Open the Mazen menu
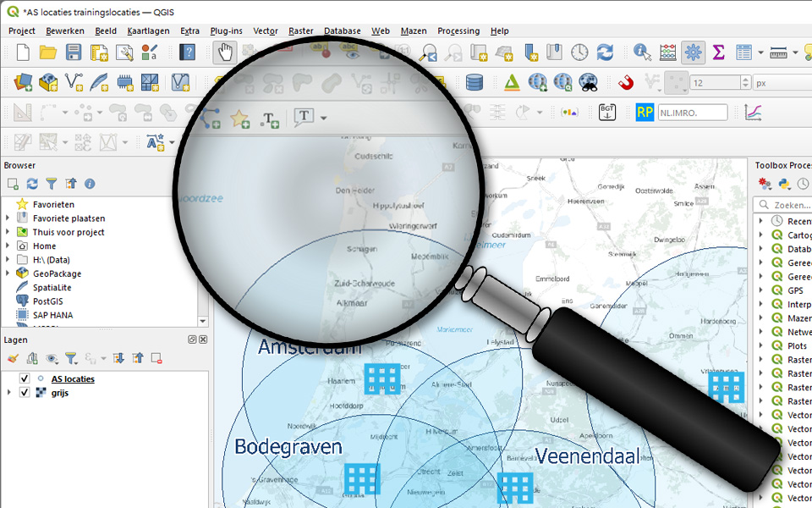This screenshot has width=812, height=508. click(414, 30)
